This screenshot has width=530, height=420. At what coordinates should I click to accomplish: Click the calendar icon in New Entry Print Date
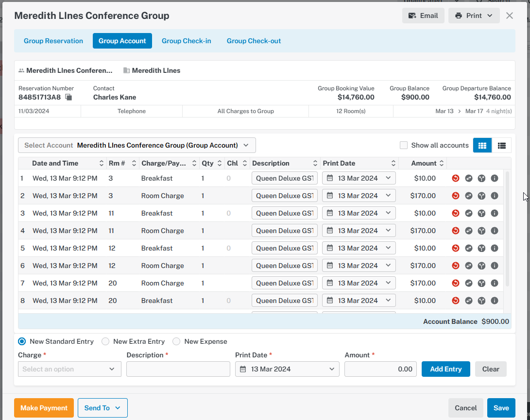(x=243, y=370)
